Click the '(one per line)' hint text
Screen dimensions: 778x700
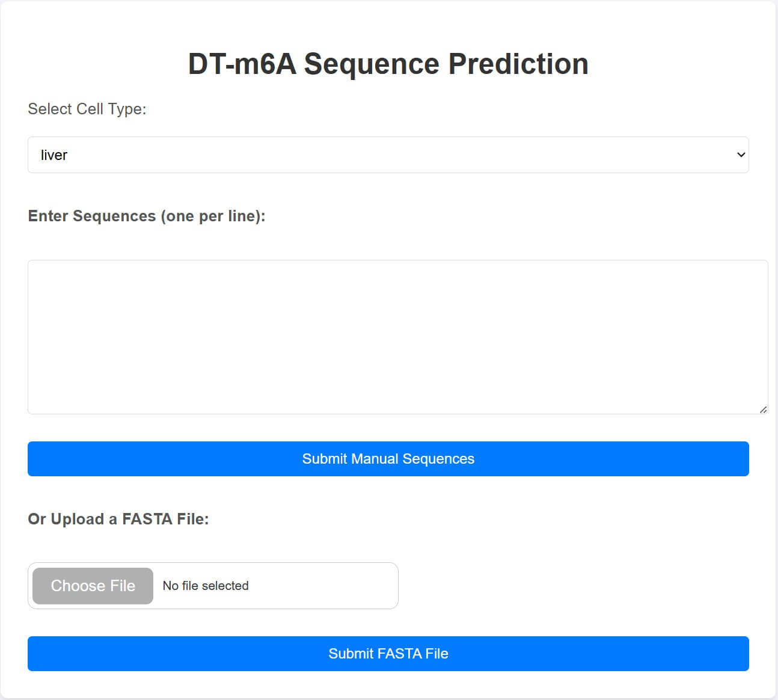[x=212, y=216]
